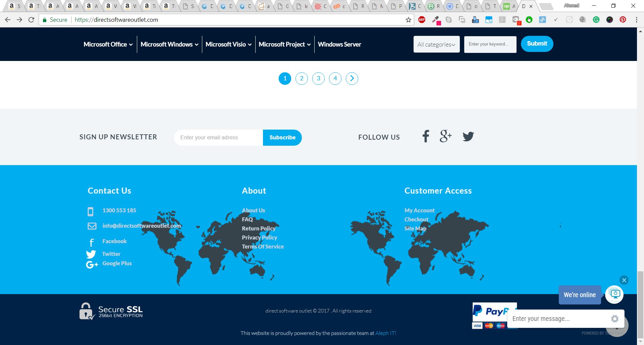Click the Secure site indicator in address bar
Viewport: 644px width, 345px height.
point(55,20)
